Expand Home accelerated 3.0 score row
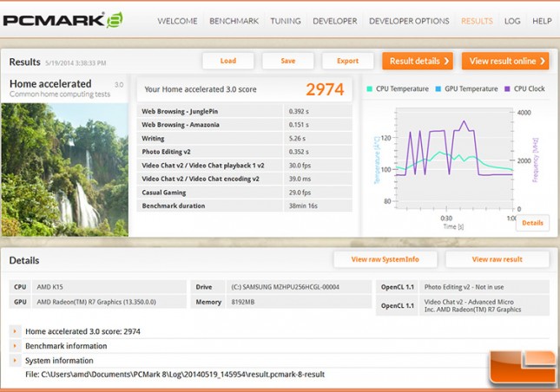 pyautogui.click(x=15, y=331)
